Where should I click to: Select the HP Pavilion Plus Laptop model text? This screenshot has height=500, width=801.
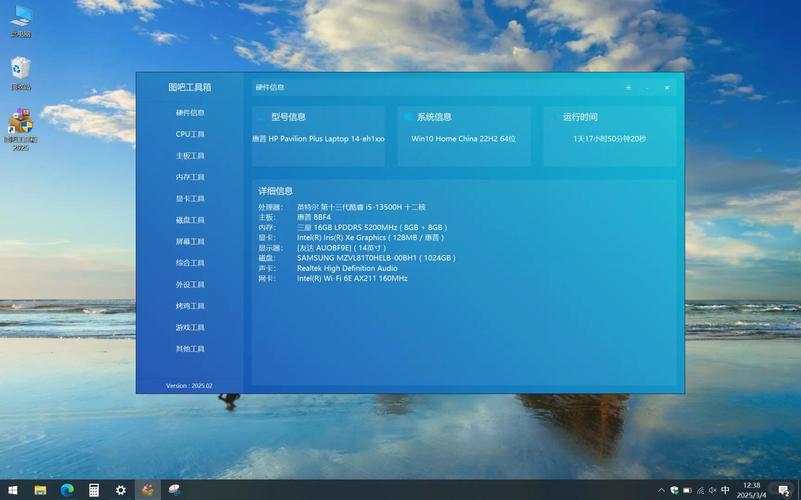[x=318, y=138]
